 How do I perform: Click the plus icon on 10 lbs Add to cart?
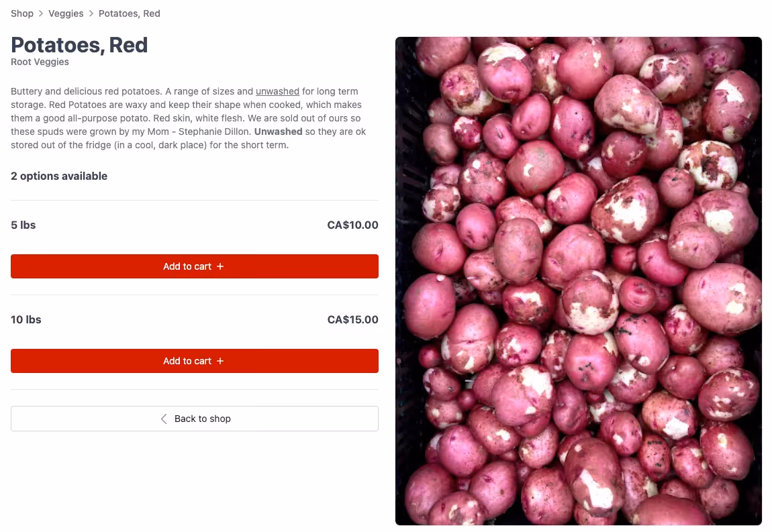220,360
